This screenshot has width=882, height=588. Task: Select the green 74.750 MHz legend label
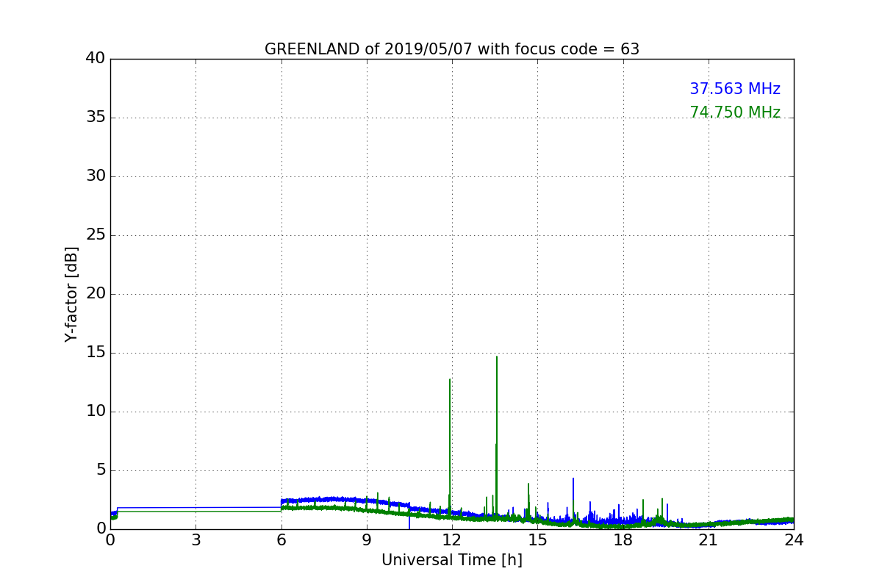coord(735,112)
